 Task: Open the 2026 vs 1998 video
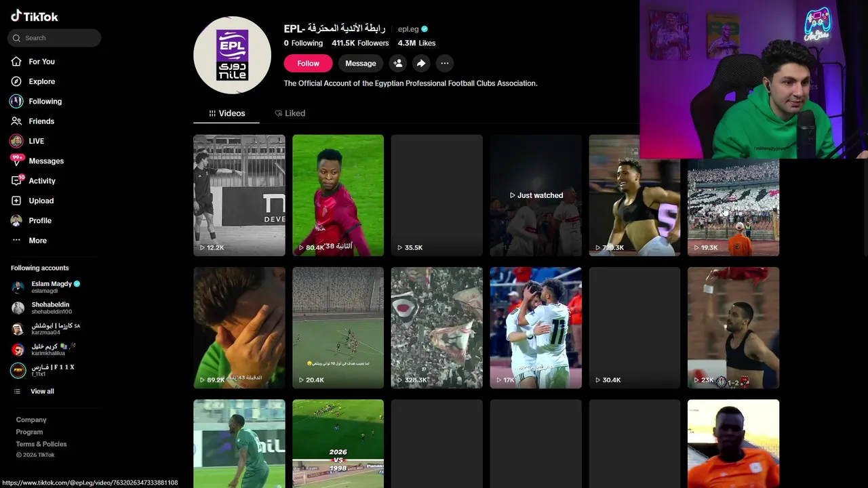click(x=338, y=443)
